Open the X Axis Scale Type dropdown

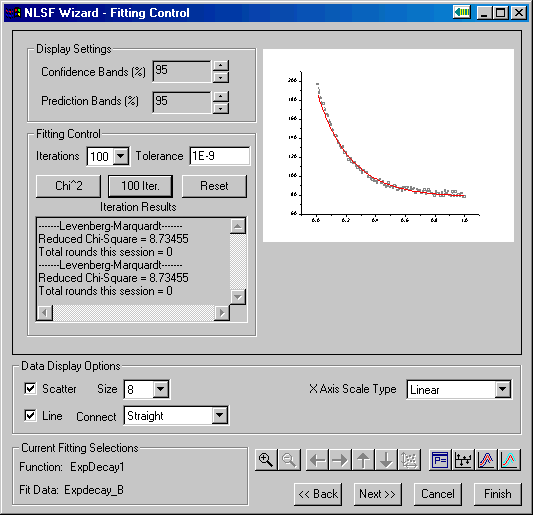[502, 389]
